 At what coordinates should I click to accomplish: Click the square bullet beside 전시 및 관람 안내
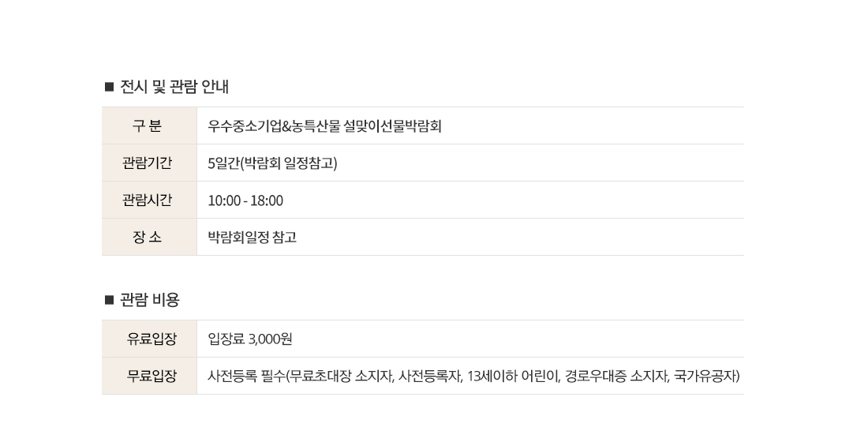tap(110, 87)
